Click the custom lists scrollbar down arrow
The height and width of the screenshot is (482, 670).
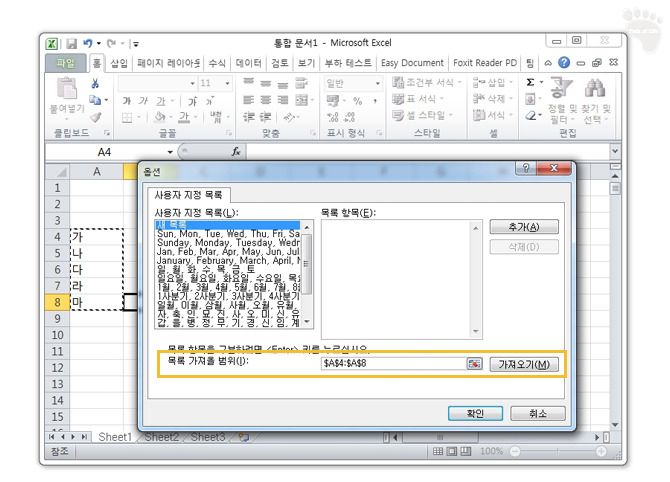pos(307,322)
